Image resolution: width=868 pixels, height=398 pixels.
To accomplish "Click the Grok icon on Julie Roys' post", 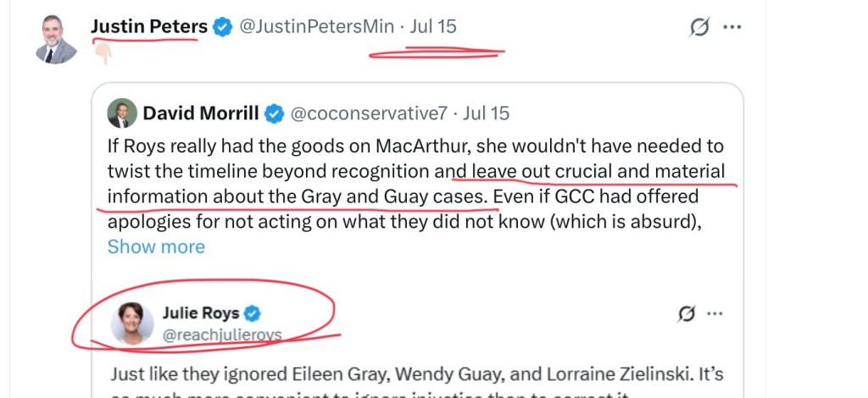I will point(687,314).
